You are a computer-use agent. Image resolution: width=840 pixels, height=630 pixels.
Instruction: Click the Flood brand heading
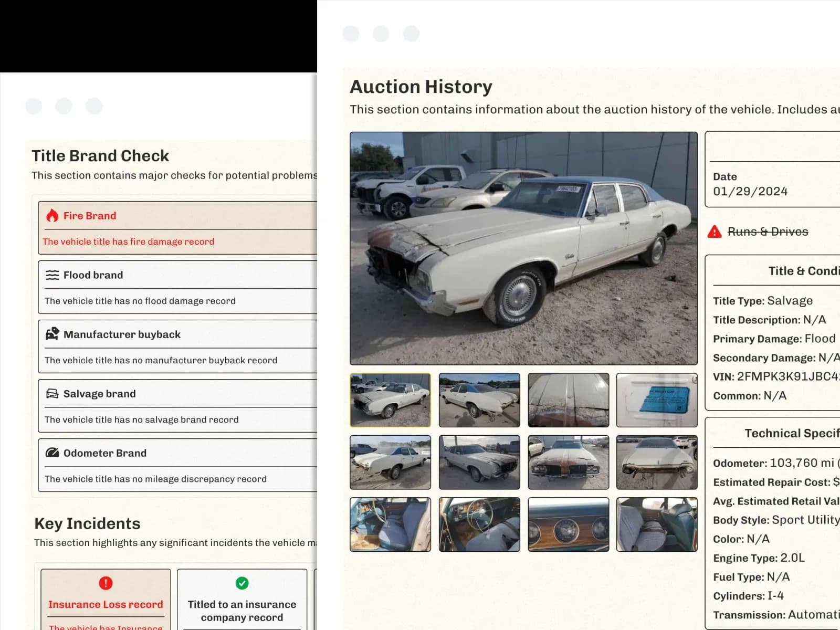pos(93,275)
